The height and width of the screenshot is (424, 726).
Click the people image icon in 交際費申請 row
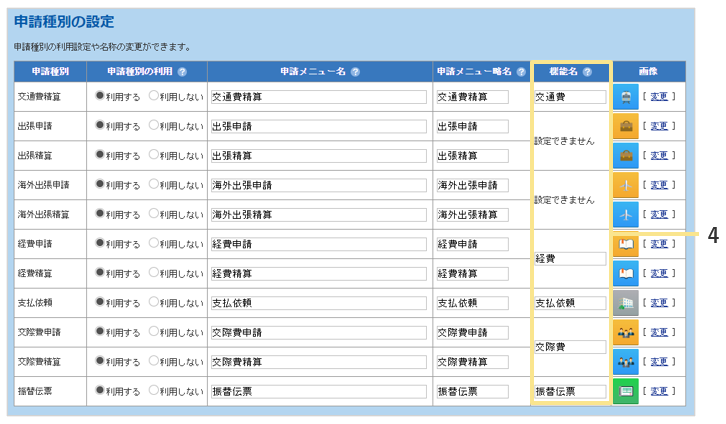(625, 332)
